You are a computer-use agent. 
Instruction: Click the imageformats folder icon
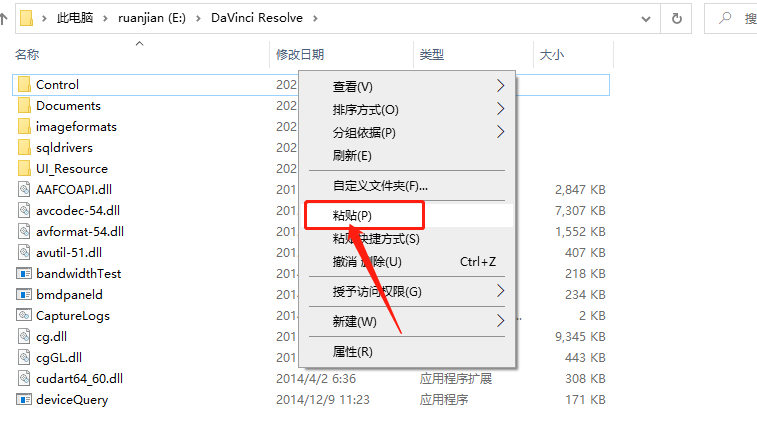pyautogui.click(x=24, y=126)
